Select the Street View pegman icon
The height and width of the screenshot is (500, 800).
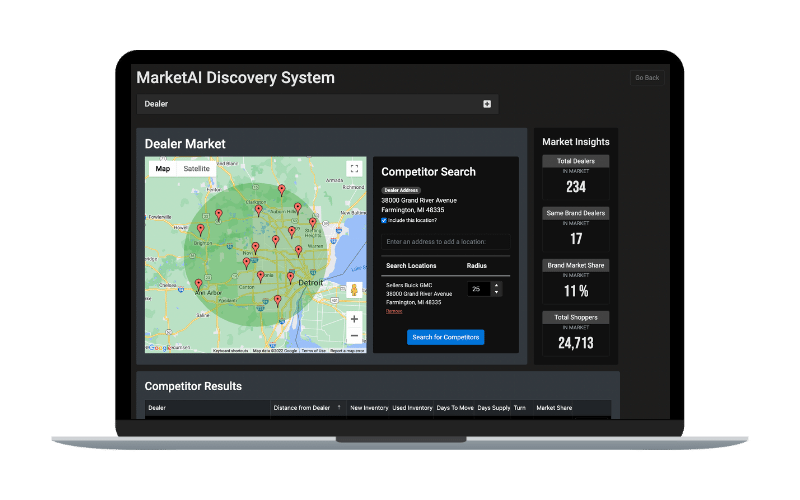(354, 290)
